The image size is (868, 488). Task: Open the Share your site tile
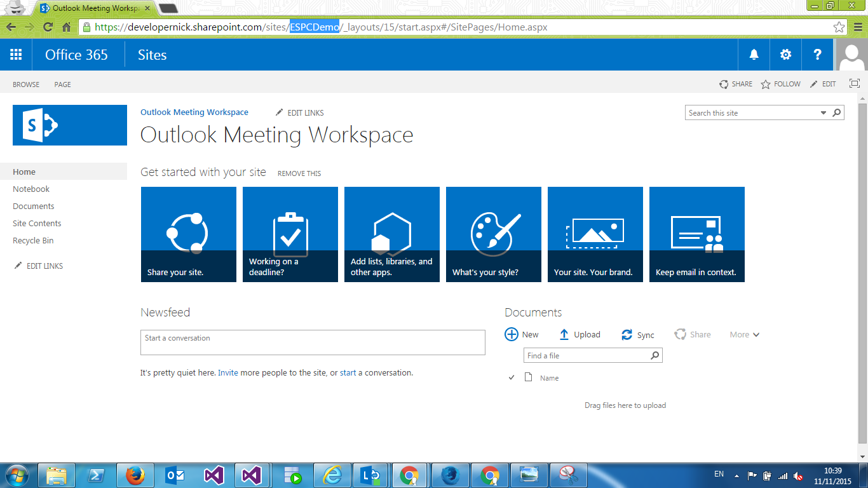pos(189,234)
